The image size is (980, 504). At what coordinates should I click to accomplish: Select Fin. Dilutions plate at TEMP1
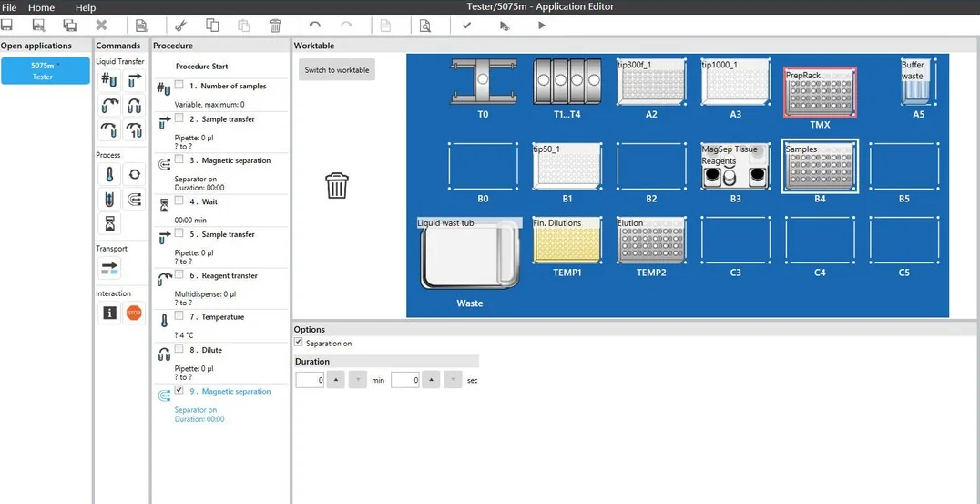(x=567, y=240)
